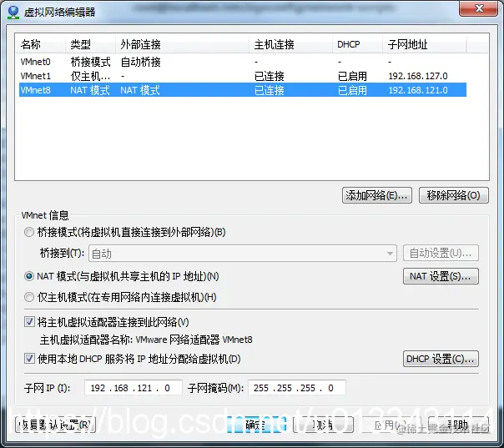The image size is (504, 448).
Task: Click the Virtual Network Editor title icon
Action: (x=13, y=12)
